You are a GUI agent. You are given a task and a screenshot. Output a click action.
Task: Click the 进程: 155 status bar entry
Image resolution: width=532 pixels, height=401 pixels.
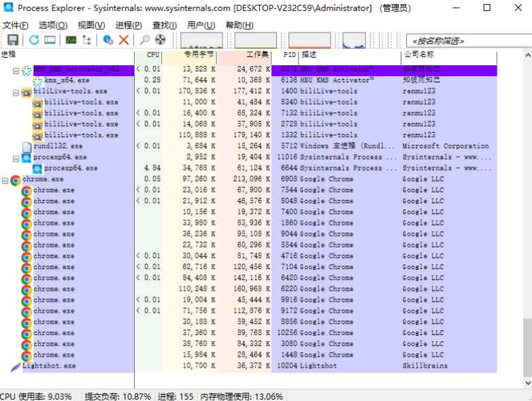coord(176,396)
